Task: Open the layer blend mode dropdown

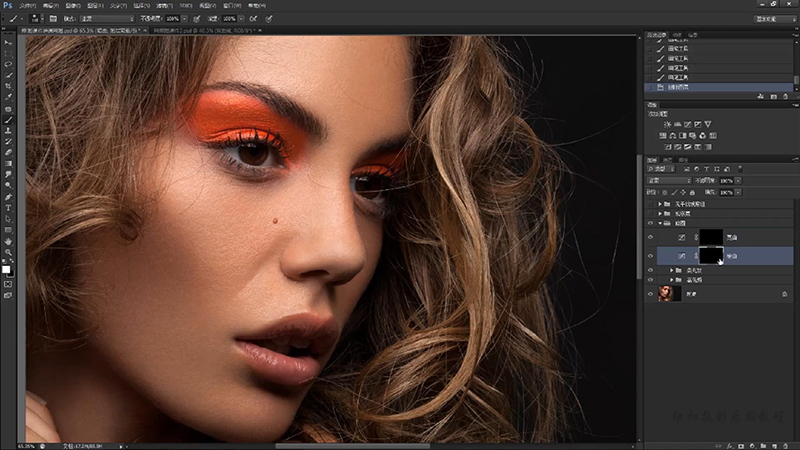Action: 669,181
